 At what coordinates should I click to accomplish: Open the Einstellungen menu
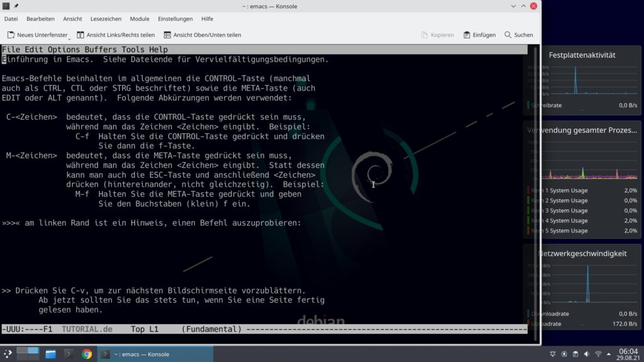175,19
